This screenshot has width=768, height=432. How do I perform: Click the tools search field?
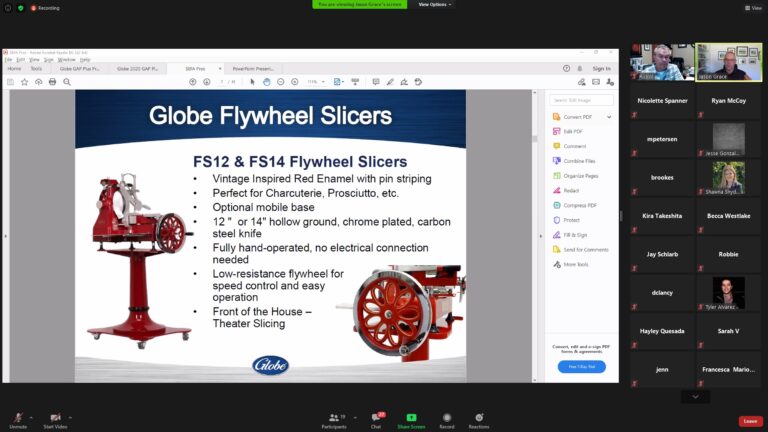pyautogui.click(x=581, y=100)
